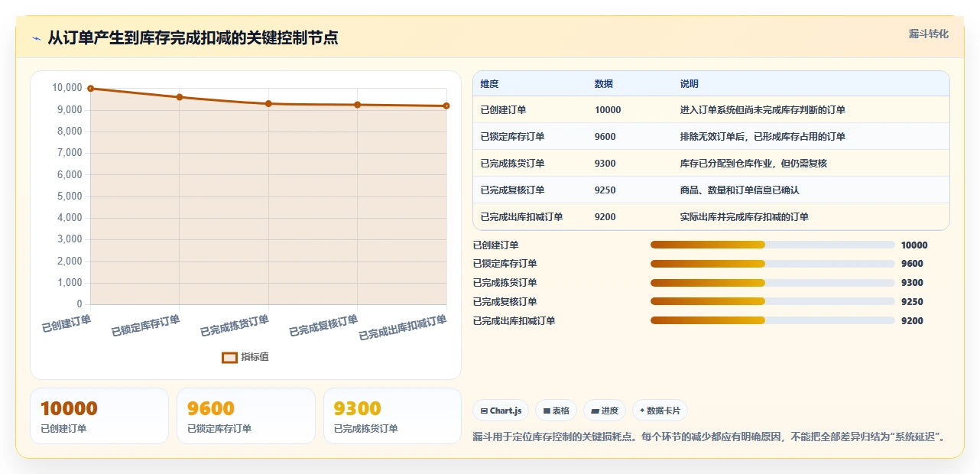Click description 排除无效订单后，已形成库存占用的订单
This screenshot has width=980, height=474.
pos(763,137)
